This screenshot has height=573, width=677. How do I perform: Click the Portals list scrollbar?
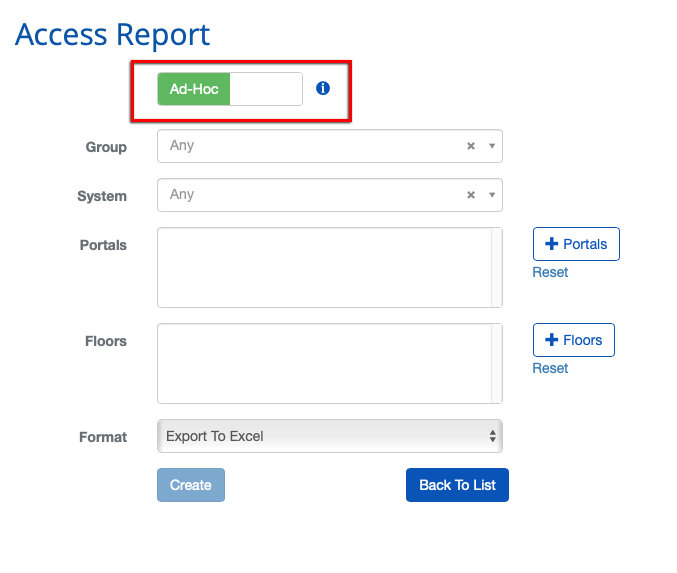[496, 267]
